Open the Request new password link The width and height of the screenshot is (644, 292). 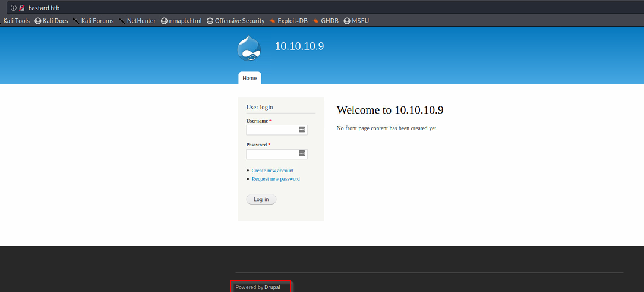pyautogui.click(x=276, y=179)
